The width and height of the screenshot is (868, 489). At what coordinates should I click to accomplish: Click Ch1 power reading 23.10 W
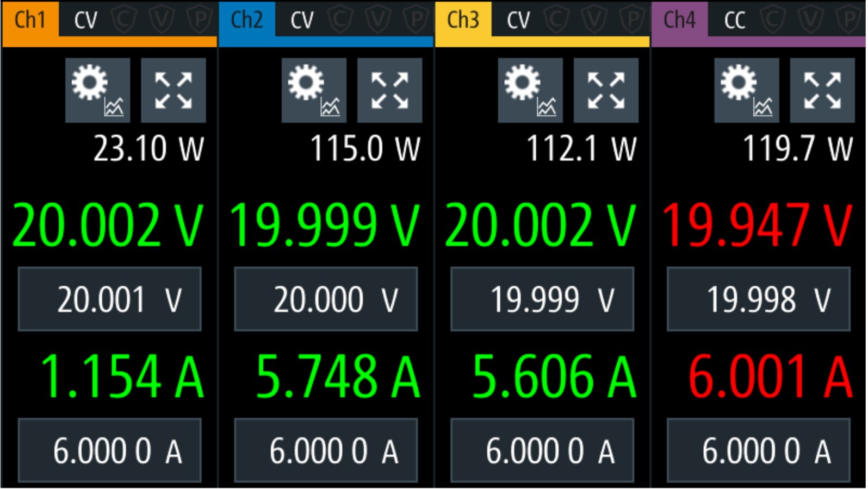(148, 148)
